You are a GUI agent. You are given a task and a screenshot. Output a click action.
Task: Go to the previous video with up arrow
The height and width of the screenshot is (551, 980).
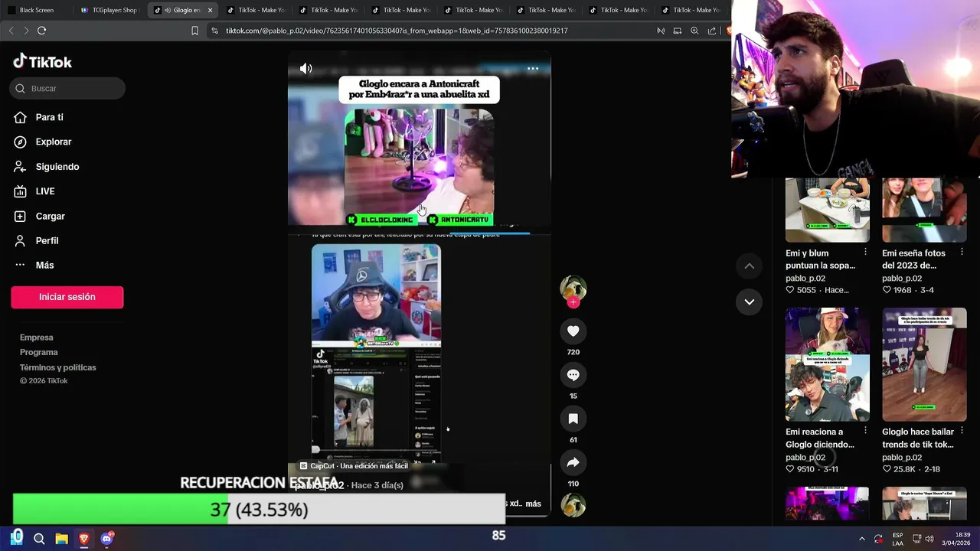[x=750, y=266]
